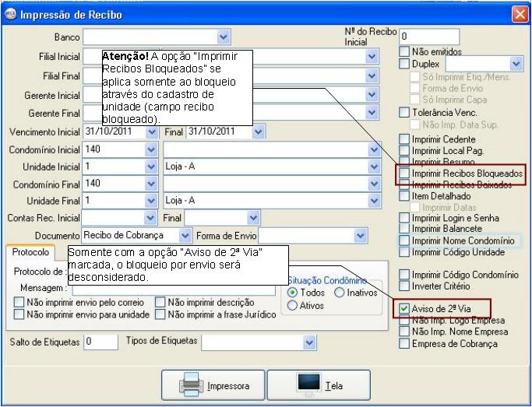
Task: Open the Banco dropdown list
Action: click(x=224, y=36)
